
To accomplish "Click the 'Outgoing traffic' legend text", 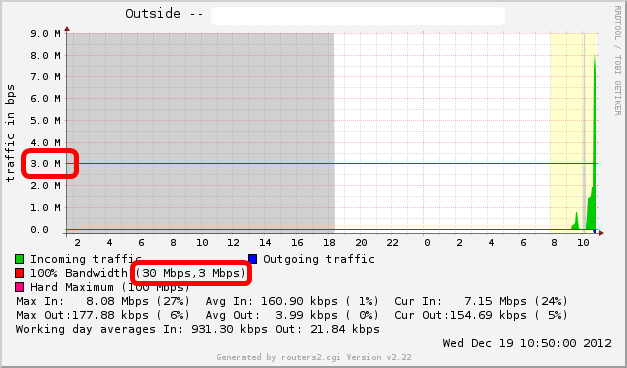I will coord(319,259).
